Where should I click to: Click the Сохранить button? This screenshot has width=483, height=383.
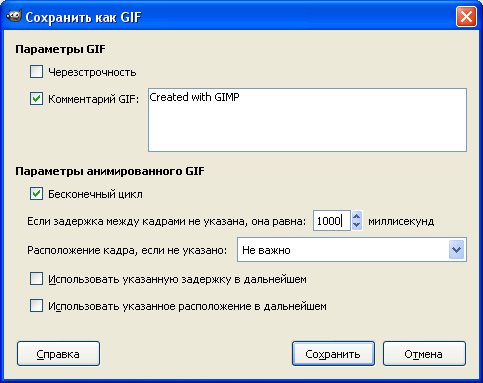(x=333, y=354)
